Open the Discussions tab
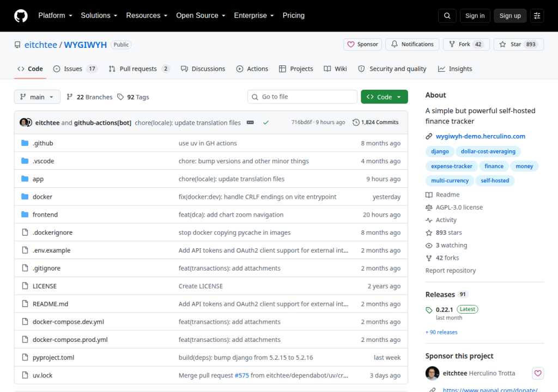Image resolution: width=558 pixels, height=392 pixels. tap(203, 69)
